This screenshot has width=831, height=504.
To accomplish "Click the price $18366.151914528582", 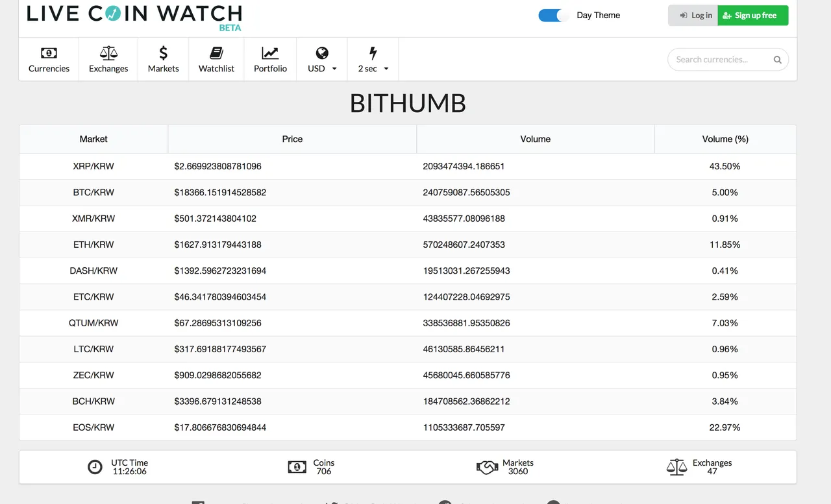I will [220, 193].
